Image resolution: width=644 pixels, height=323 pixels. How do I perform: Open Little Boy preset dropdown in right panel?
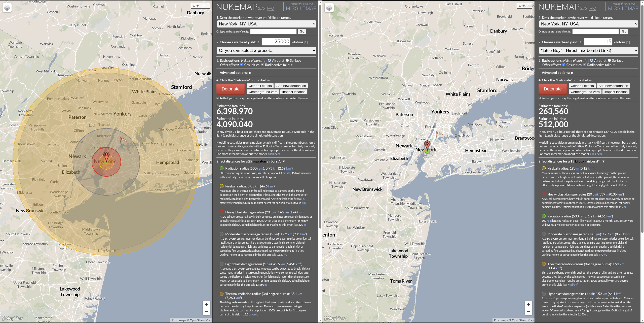(588, 50)
